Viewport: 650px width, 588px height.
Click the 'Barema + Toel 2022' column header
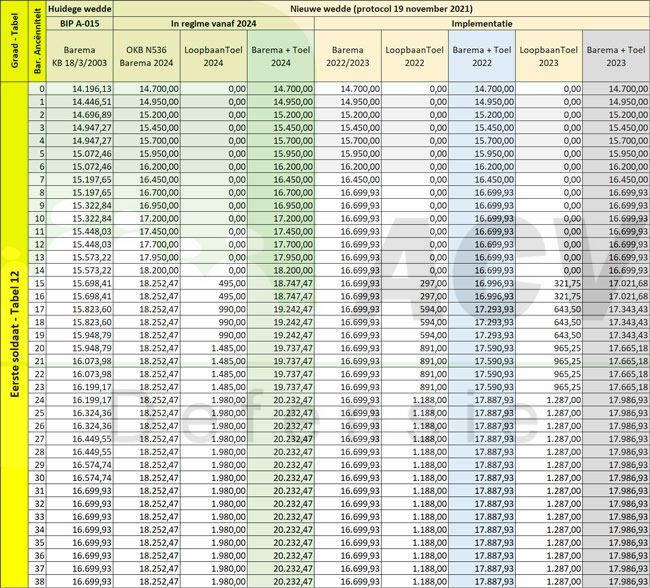[482, 56]
